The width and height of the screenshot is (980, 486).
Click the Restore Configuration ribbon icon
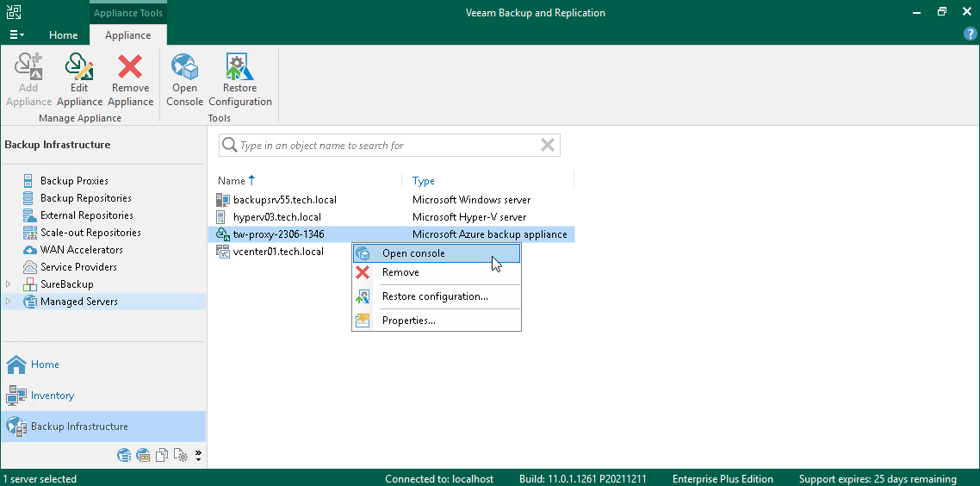[x=240, y=67]
